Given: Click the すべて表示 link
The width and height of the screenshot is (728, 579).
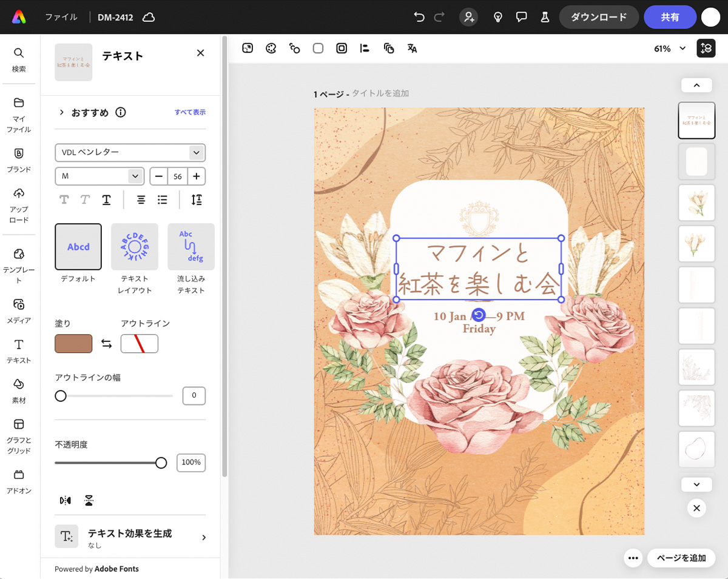Looking at the screenshot, I should 190,112.
